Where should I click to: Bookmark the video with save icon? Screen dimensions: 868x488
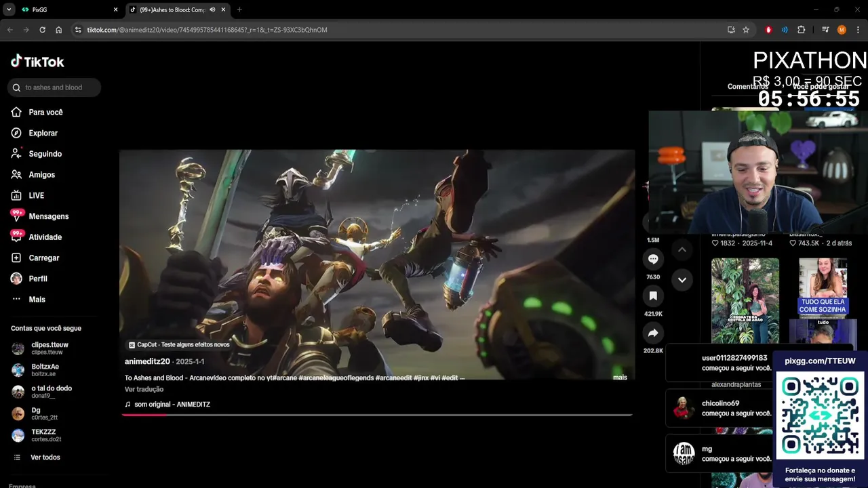tap(653, 296)
